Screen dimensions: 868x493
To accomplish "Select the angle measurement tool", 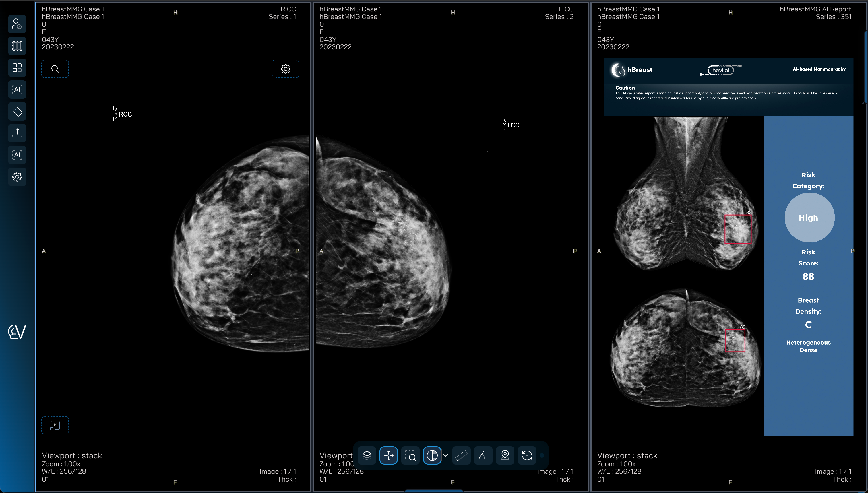I will click(x=483, y=455).
